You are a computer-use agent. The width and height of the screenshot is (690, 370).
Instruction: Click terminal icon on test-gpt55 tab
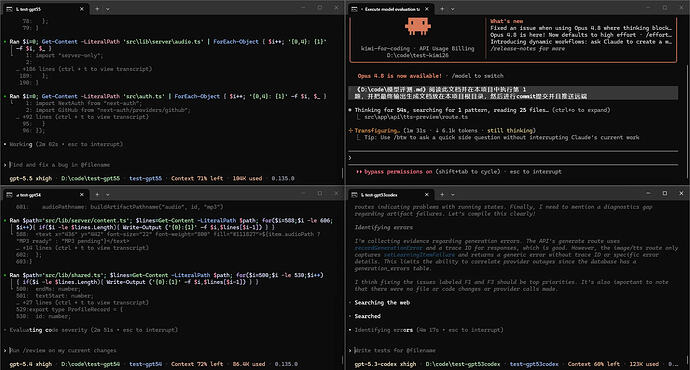(x=9, y=9)
